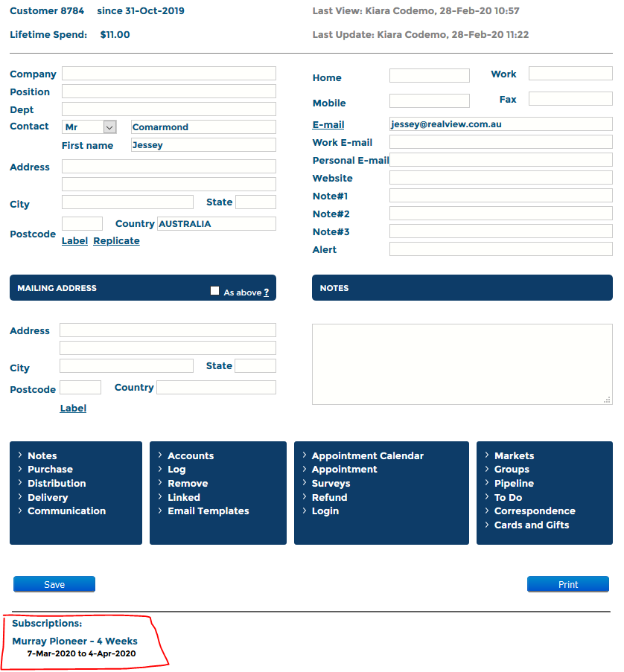
Task: Open the Appointment Calendar link
Action: (x=368, y=455)
